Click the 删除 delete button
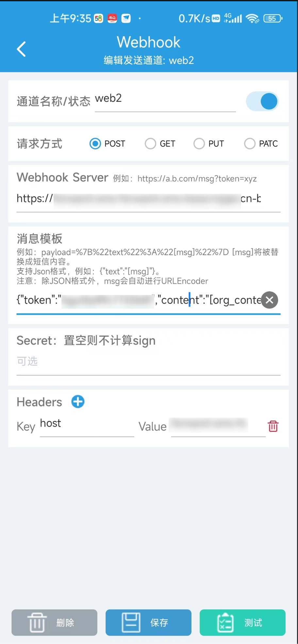Viewport: 298px width, 644px height. coord(55,622)
